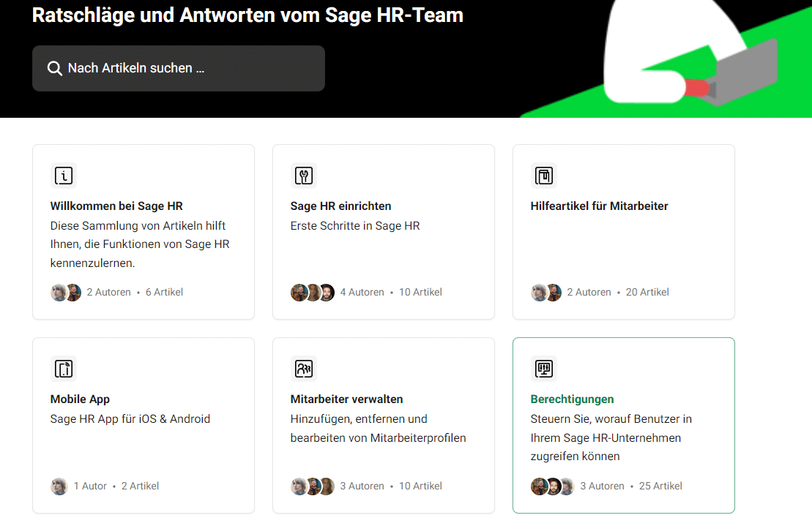
Task: Open the 'Willkommen bei Sage HR' collection
Action: [x=116, y=206]
